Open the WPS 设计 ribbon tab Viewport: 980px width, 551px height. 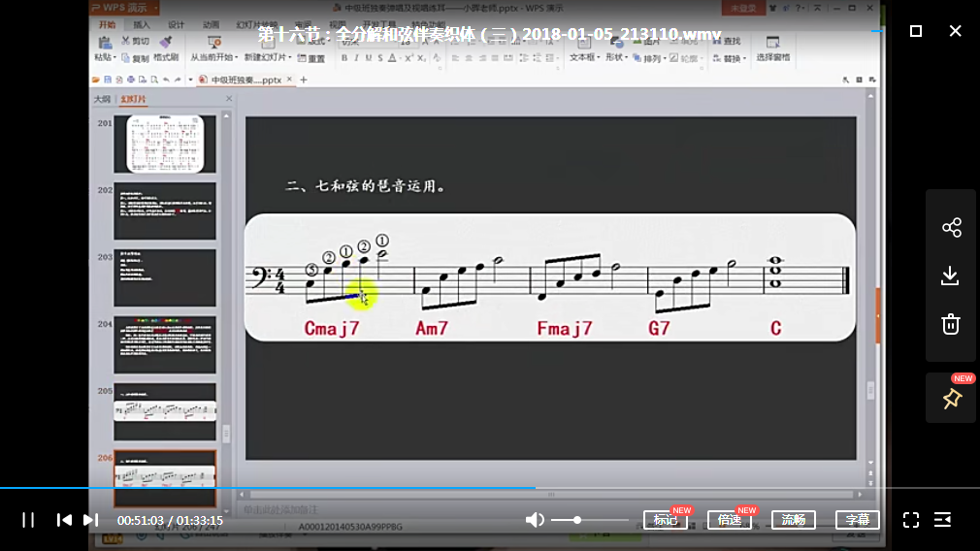pyautogui.click(x=177, y=24)
